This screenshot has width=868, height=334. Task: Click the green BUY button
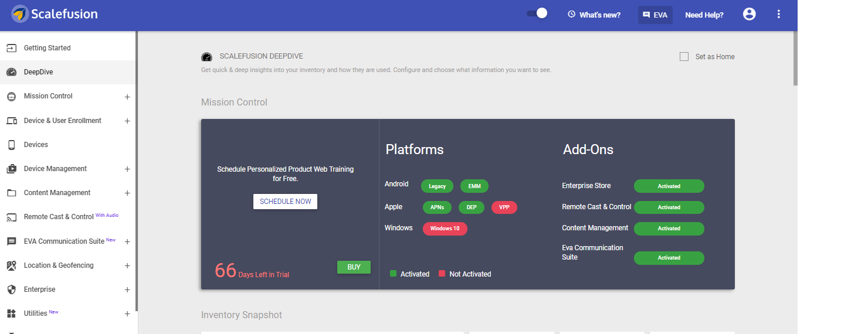[354, 267]
